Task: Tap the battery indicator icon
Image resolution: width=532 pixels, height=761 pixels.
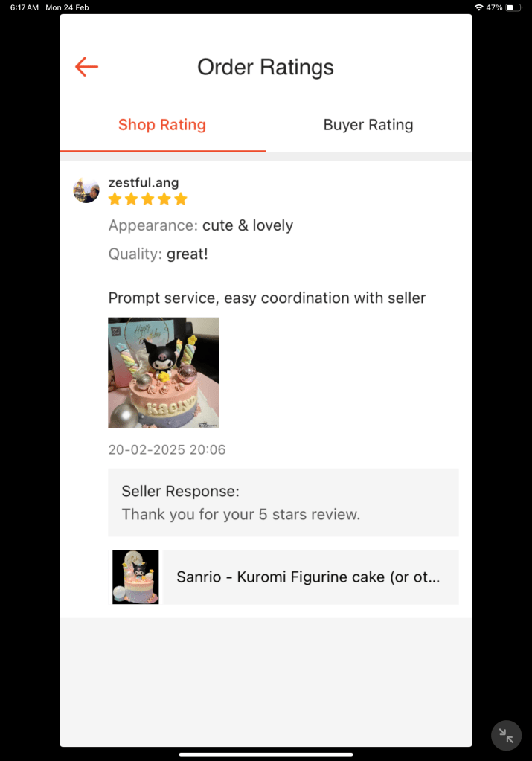Action: coord(513,7)
